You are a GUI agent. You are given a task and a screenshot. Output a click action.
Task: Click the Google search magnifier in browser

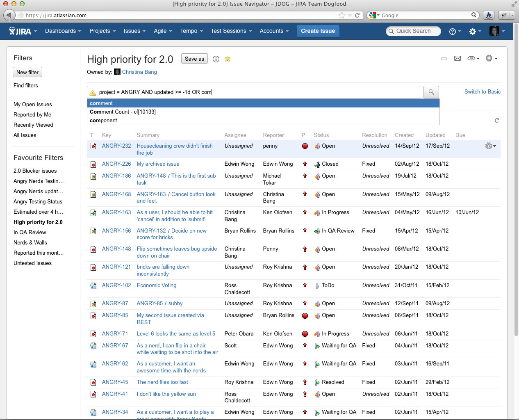tap(474, 15)
